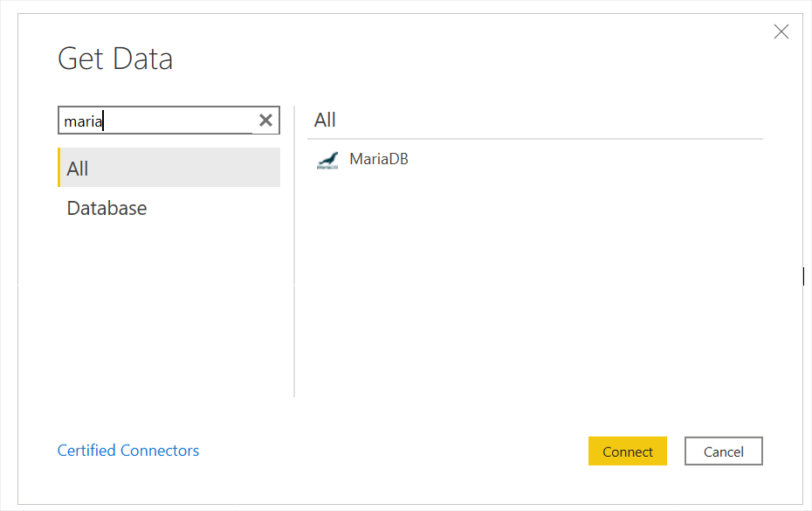This screenshot has height=511, width=812.
Task: Click the typed word "maria" in search
Action: [83, 121]
